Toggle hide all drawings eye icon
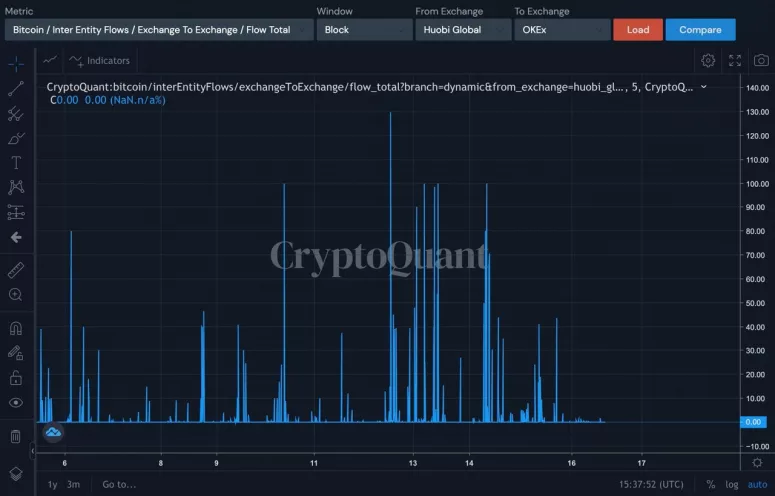Image resolution: width=775 pixels, height=496 pixels. [16, 403]
